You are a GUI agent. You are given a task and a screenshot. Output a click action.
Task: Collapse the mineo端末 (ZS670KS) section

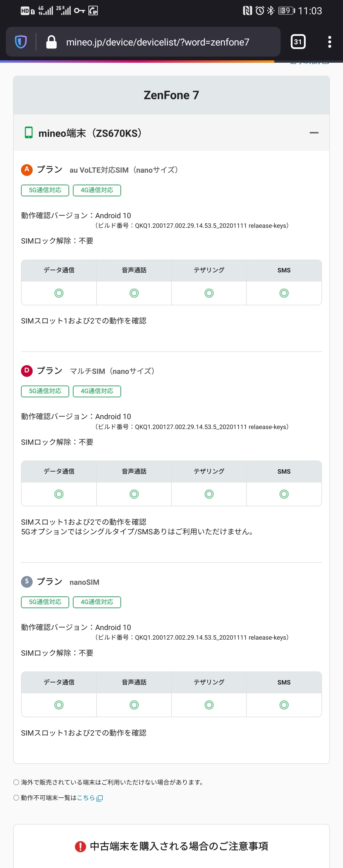[x=314, y=133]
